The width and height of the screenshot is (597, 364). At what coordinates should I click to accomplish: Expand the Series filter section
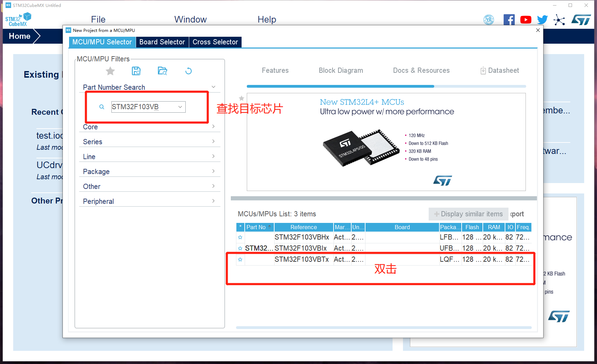213,141
